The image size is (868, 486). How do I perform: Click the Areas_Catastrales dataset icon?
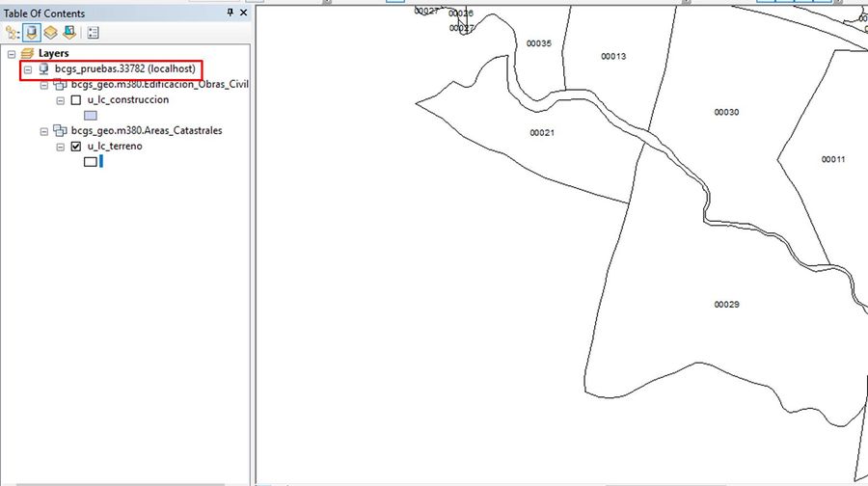click(x=60, y=130)
